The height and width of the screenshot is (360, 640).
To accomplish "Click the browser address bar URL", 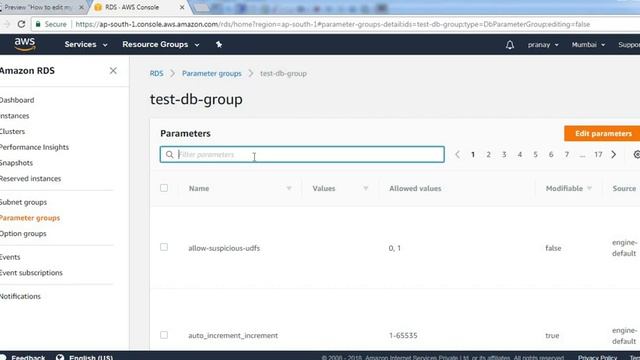I will (333, 24).
